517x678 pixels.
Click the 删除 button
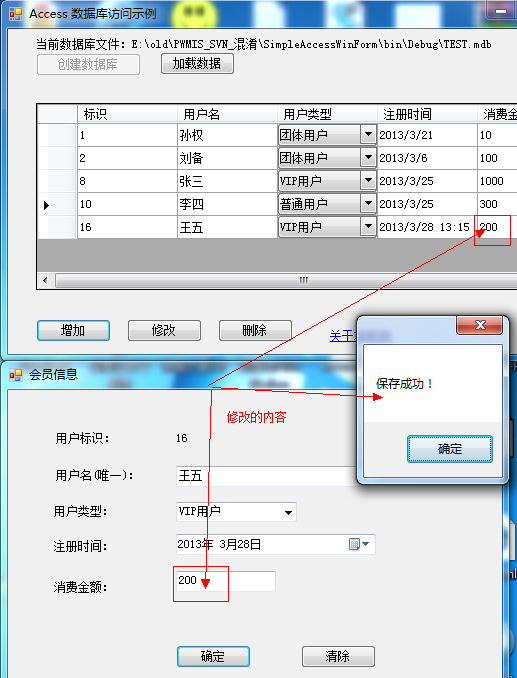point(255,330)
